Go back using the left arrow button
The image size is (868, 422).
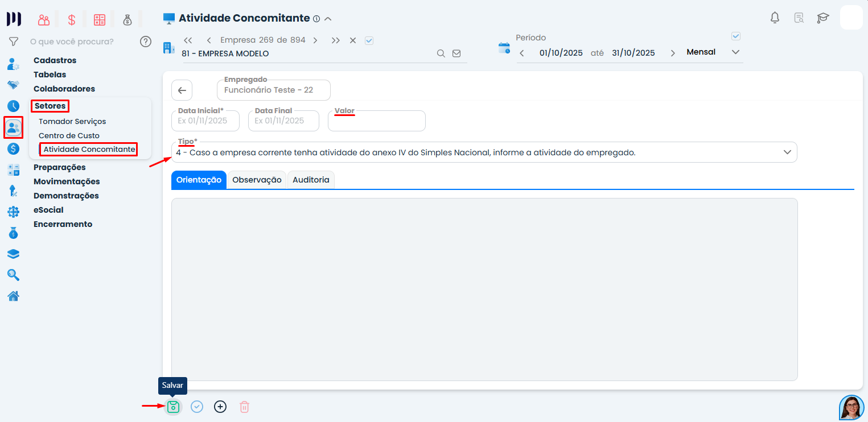182,90
